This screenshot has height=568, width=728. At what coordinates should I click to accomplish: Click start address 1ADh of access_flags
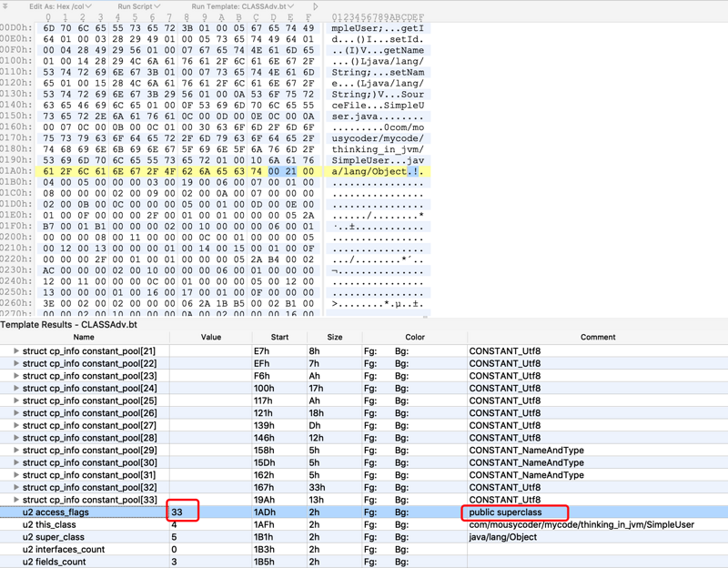click(x=265, y=512)
